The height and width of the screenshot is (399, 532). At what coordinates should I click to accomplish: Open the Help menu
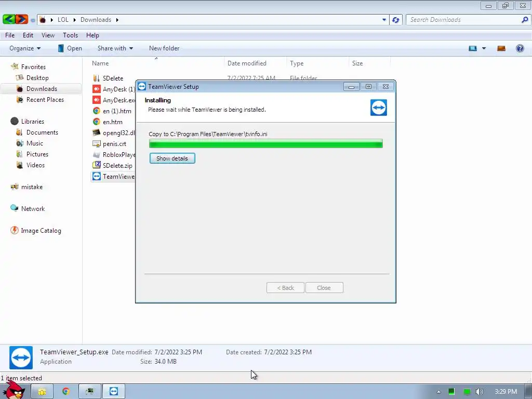click(92, 35)
